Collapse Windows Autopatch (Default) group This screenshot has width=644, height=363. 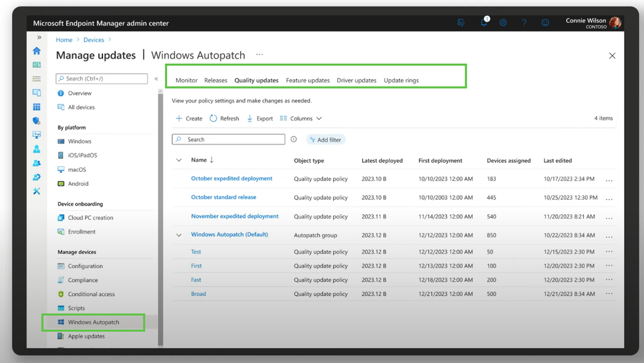tap(179, 235)
